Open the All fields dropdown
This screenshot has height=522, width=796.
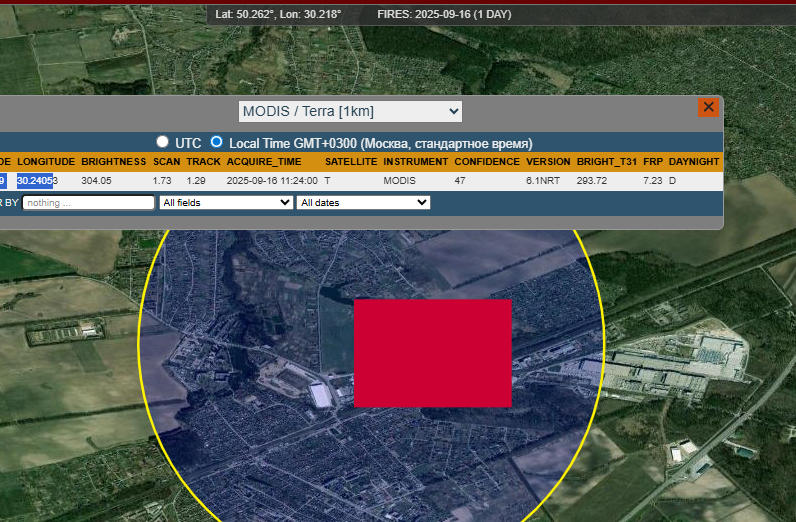point(226,203)
